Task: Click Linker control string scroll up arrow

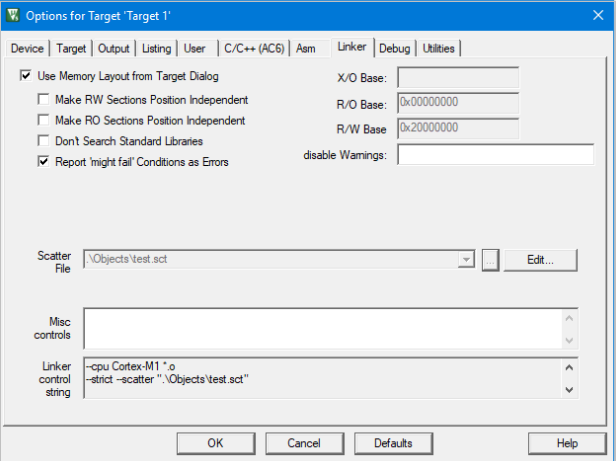Action: tap(569, 368)
